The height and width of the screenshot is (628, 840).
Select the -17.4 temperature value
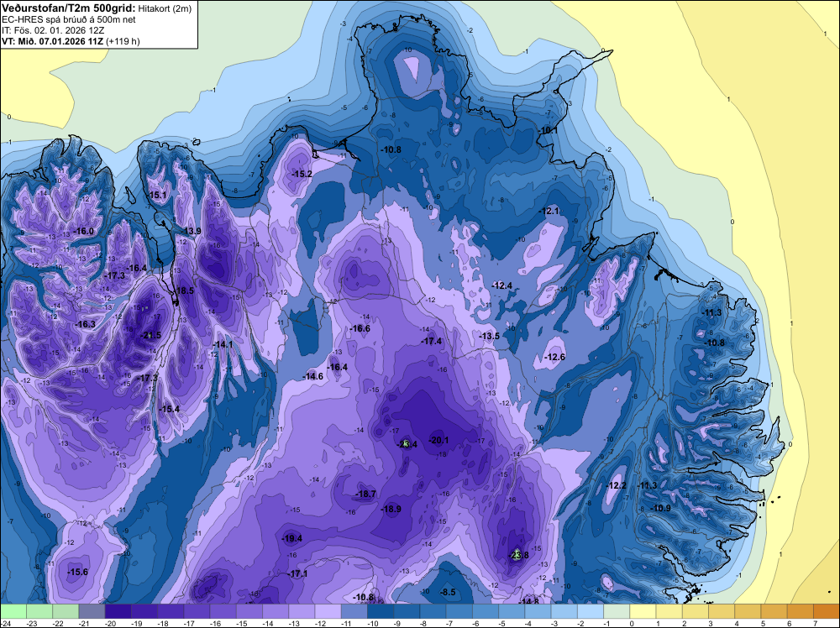click(x=432, y=341)
